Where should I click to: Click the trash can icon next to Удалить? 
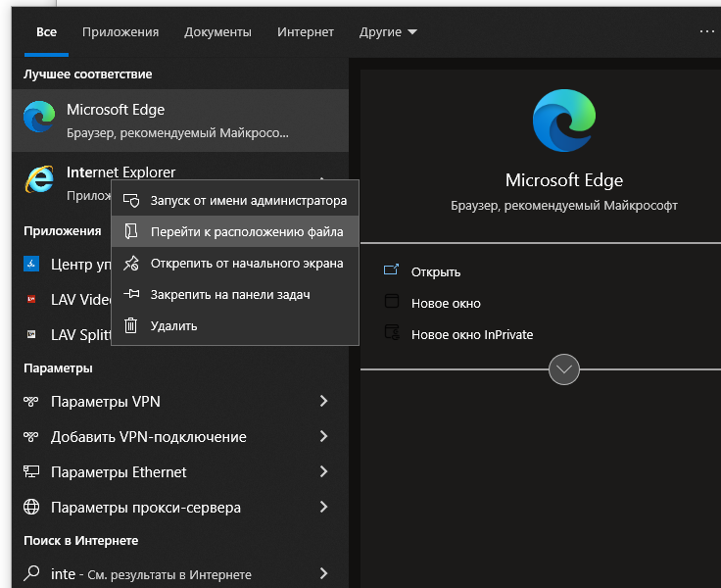point(130,325)
